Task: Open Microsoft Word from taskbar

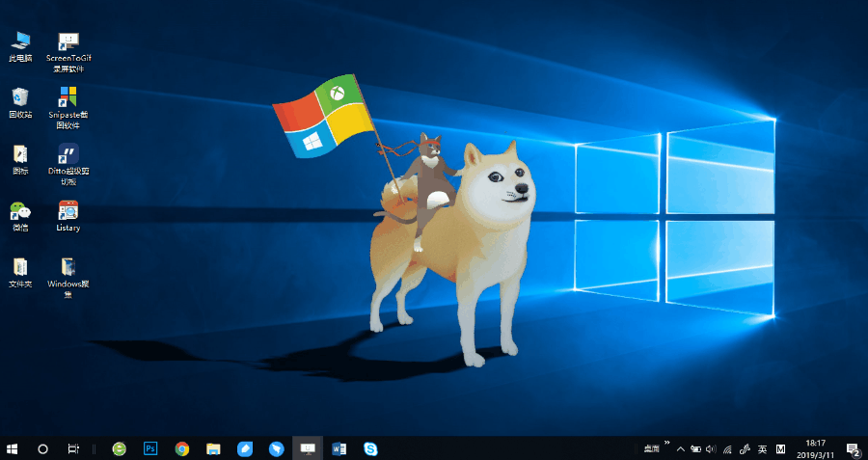Action: [x=339, y=448]
